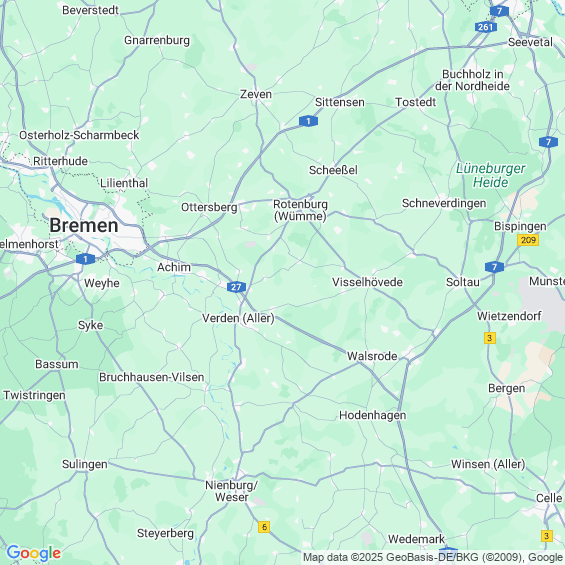Click the yellow 3 shield below Wietzendorf
565x565 pixels.
(490, 338)
